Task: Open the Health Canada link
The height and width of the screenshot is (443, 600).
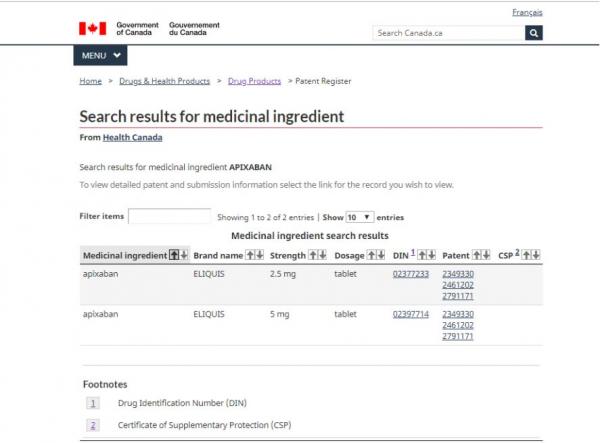Action: click(x=132, y=137)
